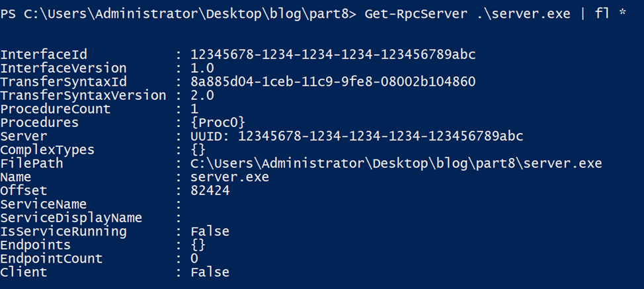Click the IsServiceRunning False value

pyautogui.click(x=210, y=231)
